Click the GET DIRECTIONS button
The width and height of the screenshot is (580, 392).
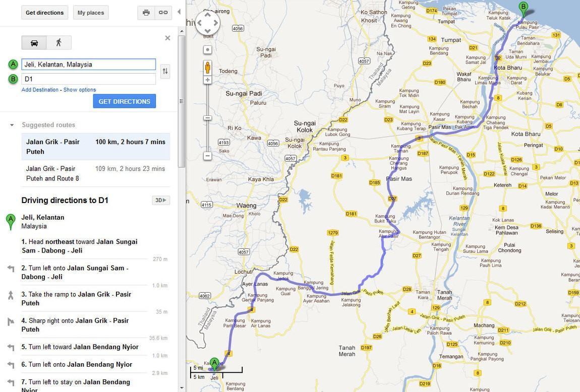[124, 101]
